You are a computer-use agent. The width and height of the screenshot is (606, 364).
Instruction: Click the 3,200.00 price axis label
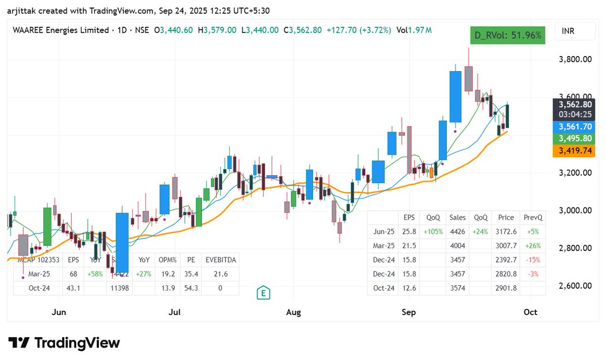(x=575, y=173)
